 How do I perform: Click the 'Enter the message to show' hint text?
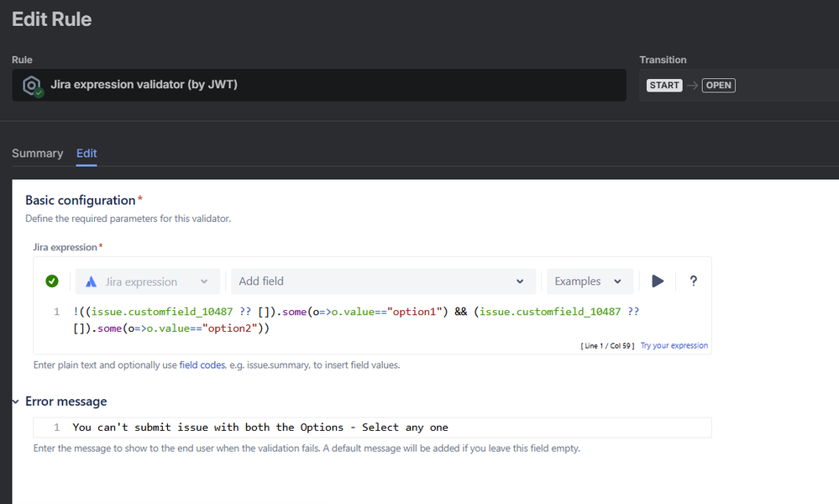pos(307,449)
